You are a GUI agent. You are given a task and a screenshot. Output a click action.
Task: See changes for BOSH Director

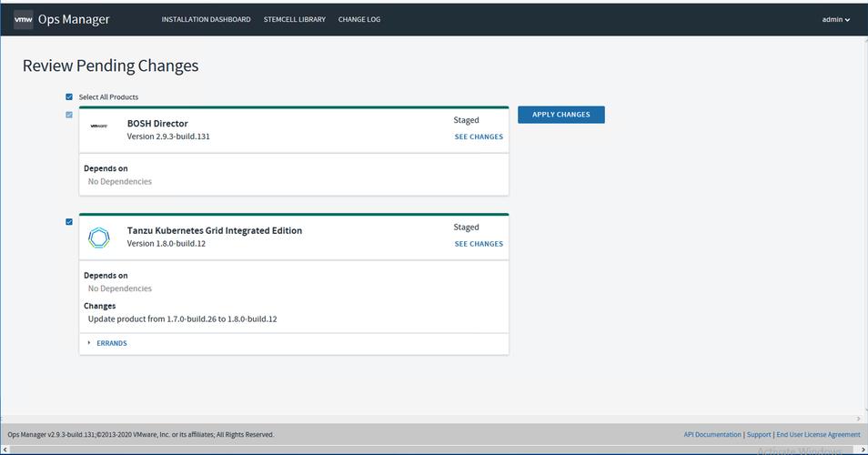click(x=479, y=136)
